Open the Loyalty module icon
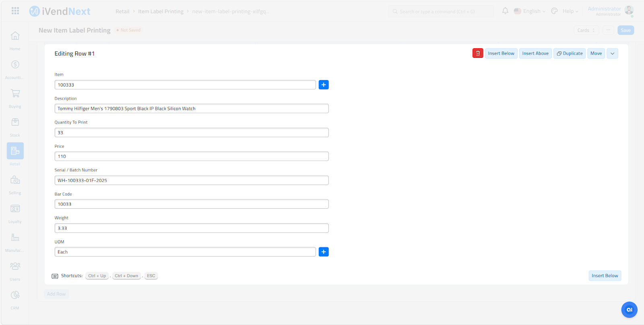The width and height of the screenshot is (644, 325). 15,209
